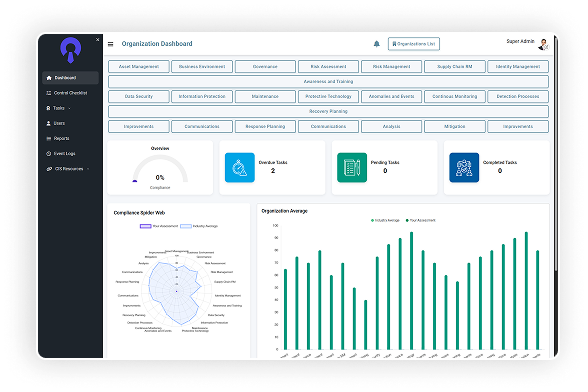Select the Maintenance category button

265,96
